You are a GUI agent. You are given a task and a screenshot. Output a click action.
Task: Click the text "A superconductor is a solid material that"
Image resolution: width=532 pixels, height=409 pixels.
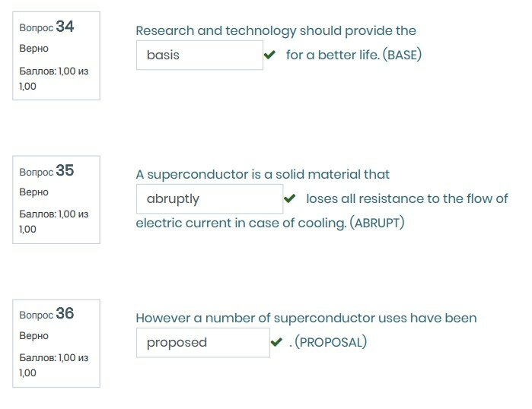(x=263, y=174)
